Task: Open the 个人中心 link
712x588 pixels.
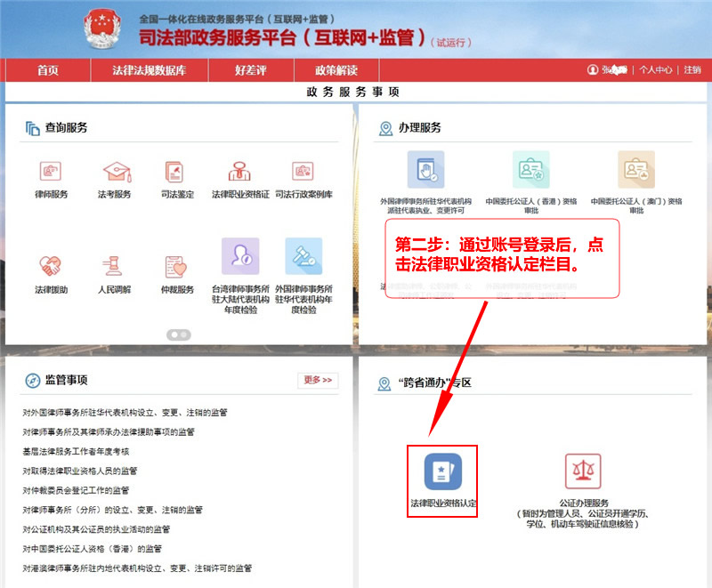Action: point(656,70)
